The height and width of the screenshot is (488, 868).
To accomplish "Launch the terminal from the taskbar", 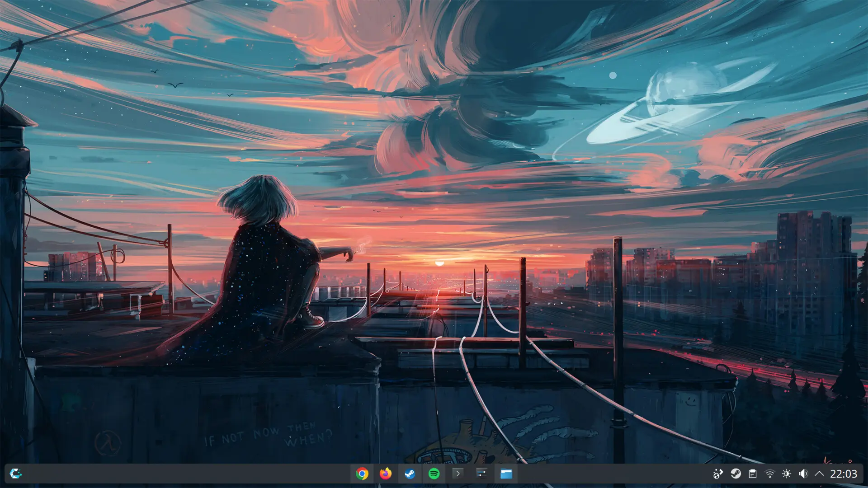I will (458, 474).
